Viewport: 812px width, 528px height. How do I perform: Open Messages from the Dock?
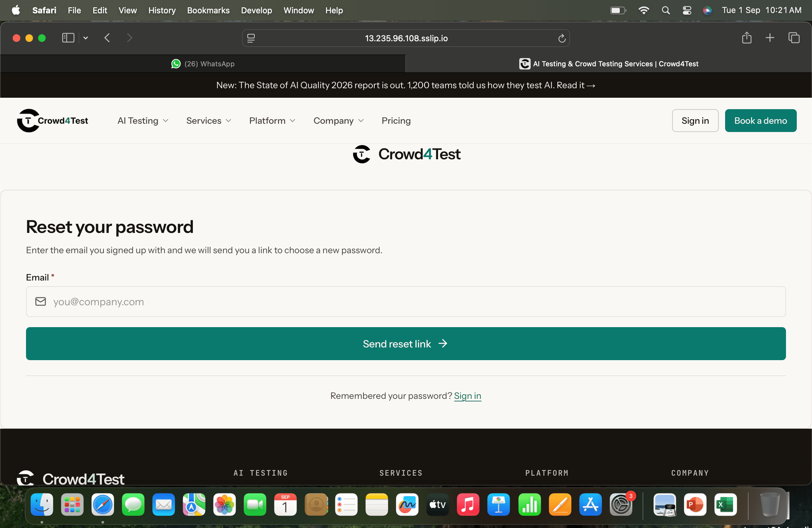tap(133, 504)
